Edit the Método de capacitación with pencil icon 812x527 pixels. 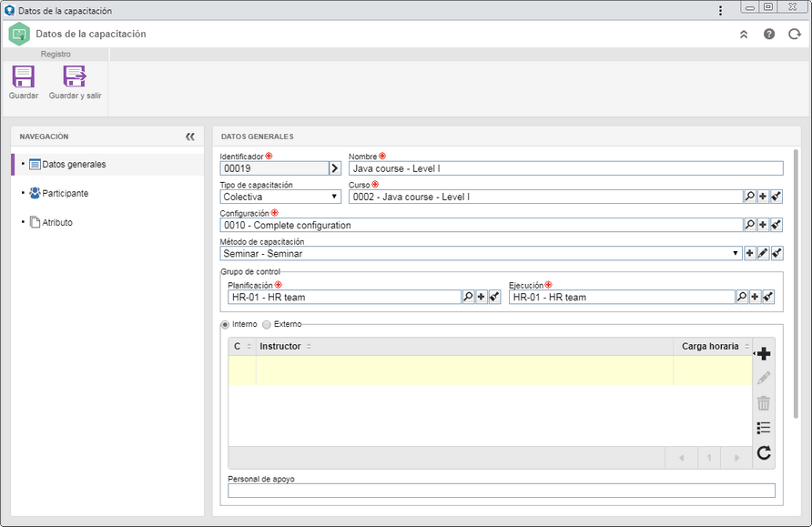point(763,254)
